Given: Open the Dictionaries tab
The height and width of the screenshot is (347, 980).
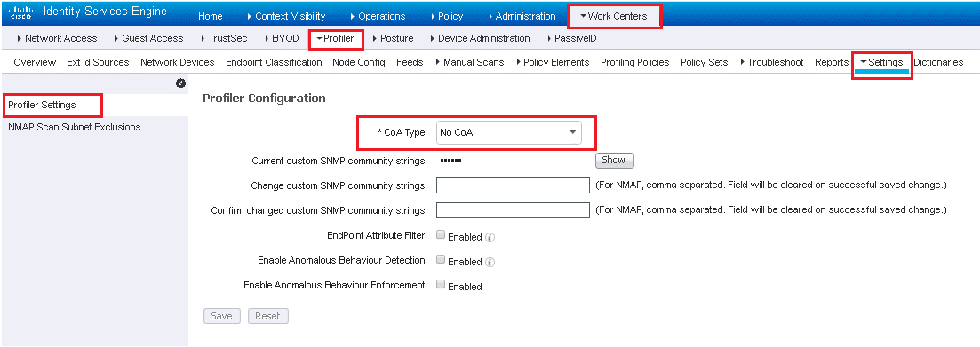Looking at the screenshot, I should tap(938, 62).
